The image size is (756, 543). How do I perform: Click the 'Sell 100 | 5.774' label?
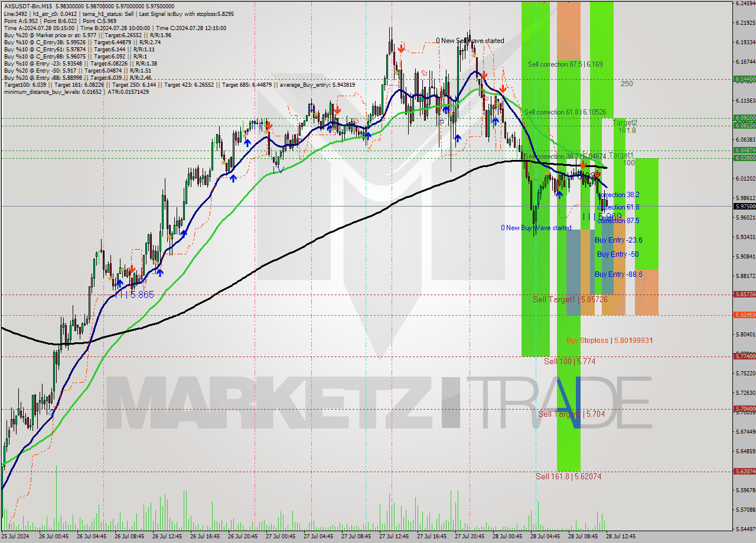(x=569, y=361)
